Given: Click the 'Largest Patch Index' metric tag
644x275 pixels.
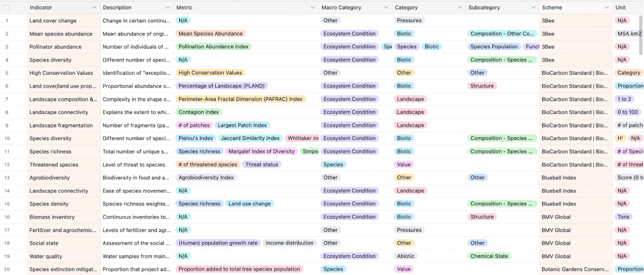Looking at the screenshot, I should coord(242,125).
